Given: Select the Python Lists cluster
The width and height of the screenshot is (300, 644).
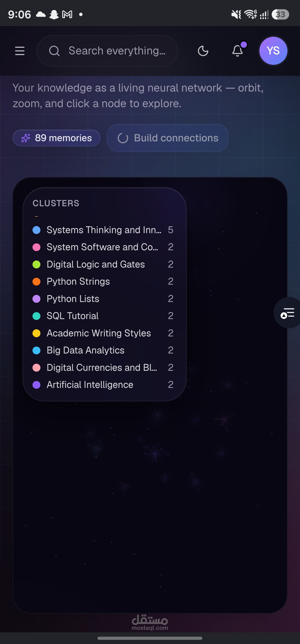Looking at the screenshot, I should (103, 299).
